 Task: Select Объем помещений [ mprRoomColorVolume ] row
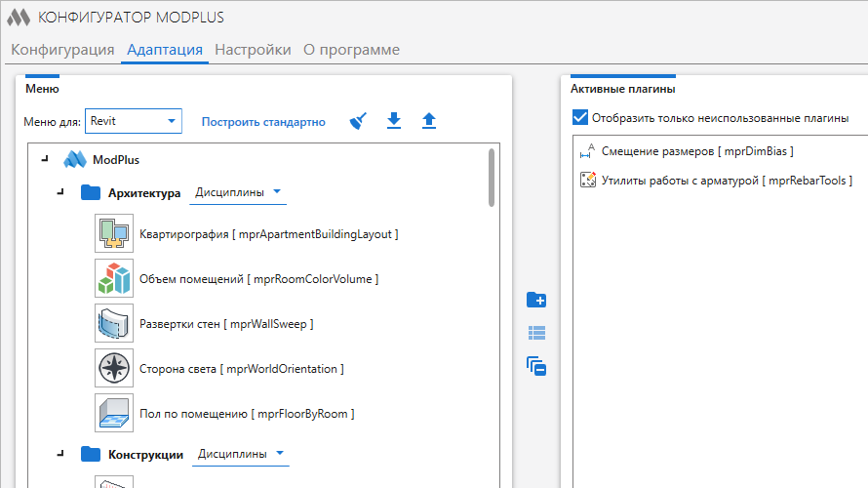coord(258,278)
